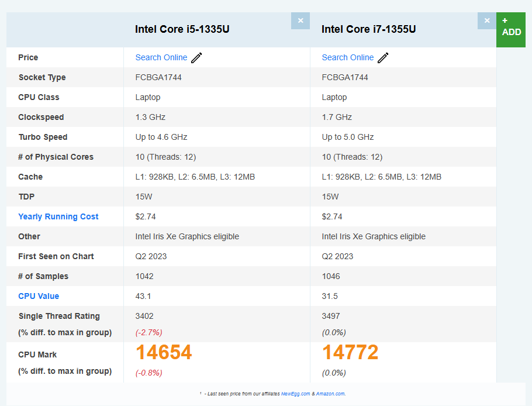
Task: Click the Single Thread Rating label
Action: (59, 316)
